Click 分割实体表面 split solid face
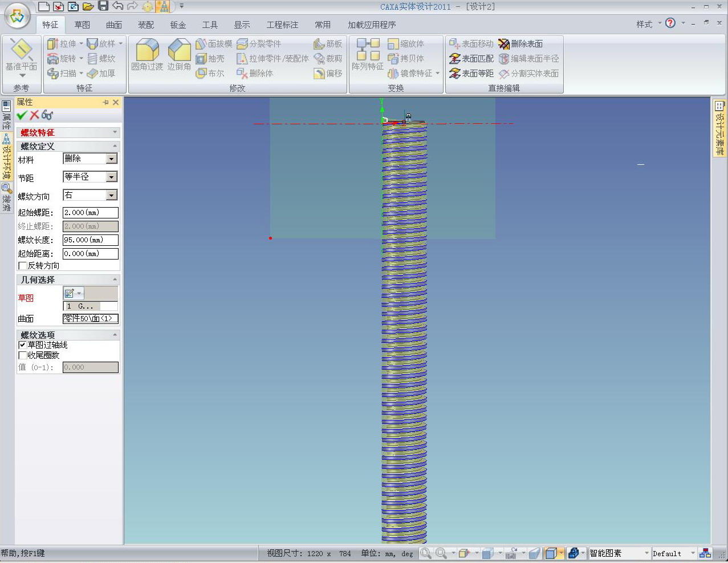This screenshot has width=728, height=563. 528,74
